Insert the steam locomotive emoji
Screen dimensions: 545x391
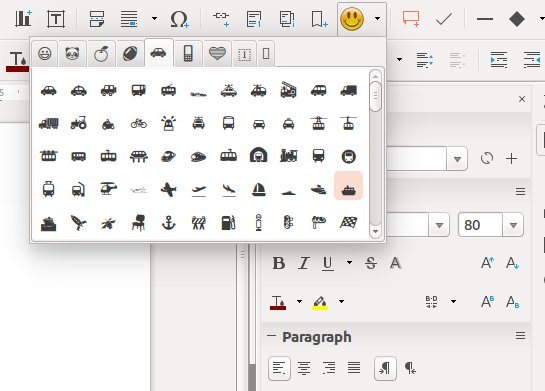click(x=288, y=156)
